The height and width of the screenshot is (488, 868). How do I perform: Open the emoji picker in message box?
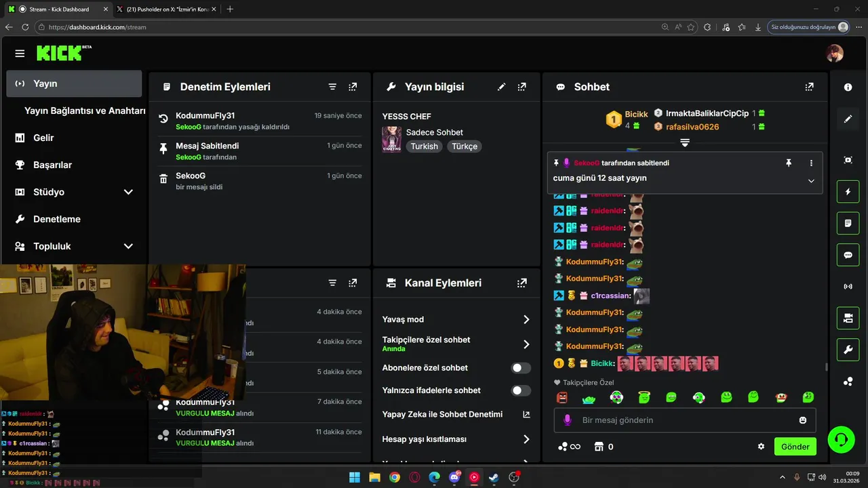[x=803, y=420]
